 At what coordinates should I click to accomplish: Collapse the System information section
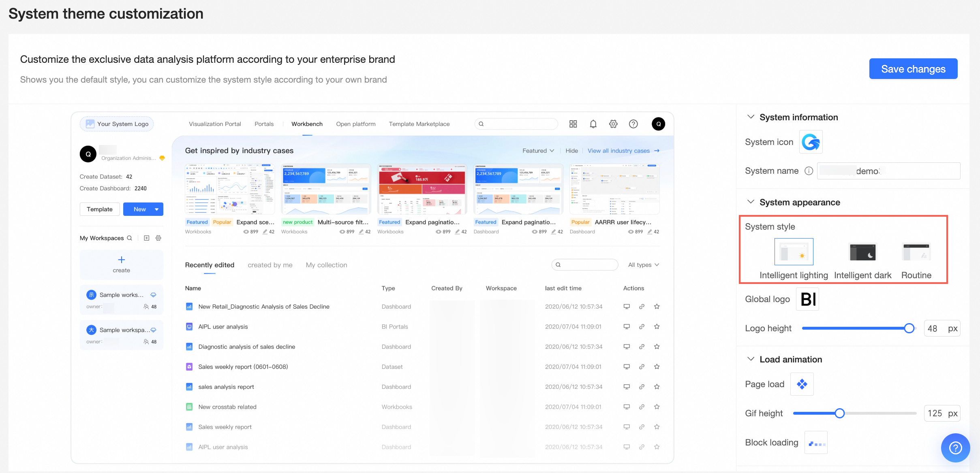[751, 117]
